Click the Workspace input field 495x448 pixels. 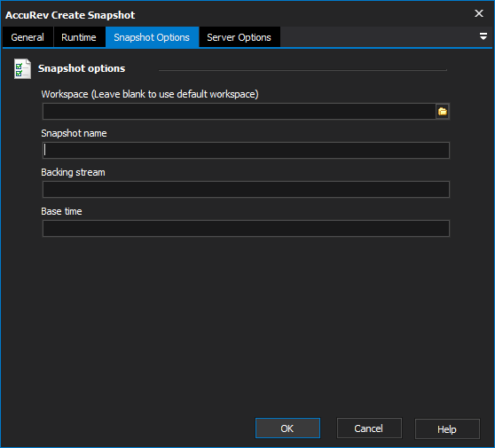[240, 112]
